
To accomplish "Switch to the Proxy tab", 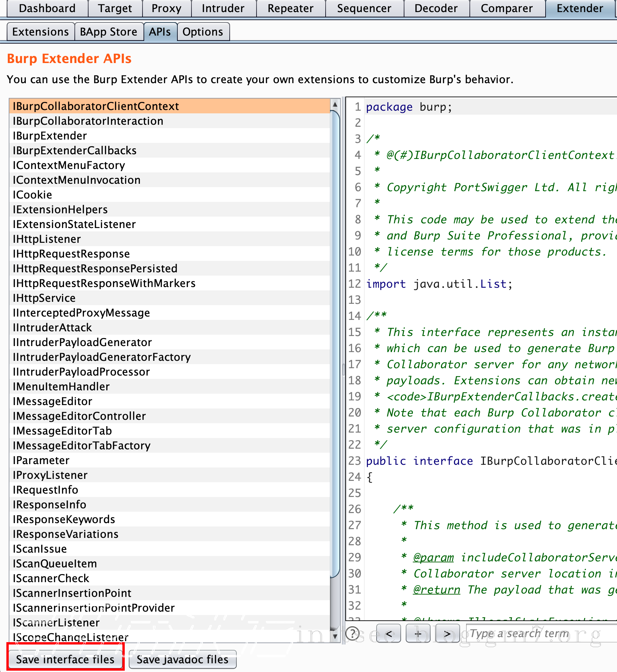I will click(166, 8).
